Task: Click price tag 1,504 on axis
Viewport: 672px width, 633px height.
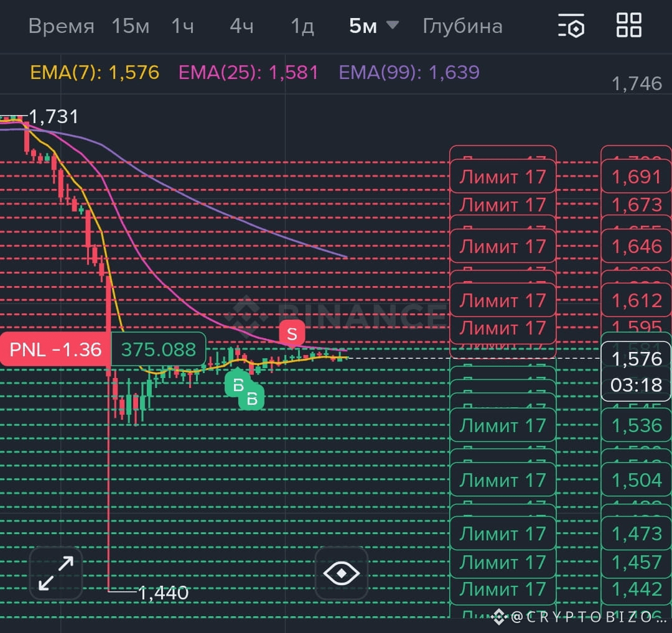Action: 637,479
